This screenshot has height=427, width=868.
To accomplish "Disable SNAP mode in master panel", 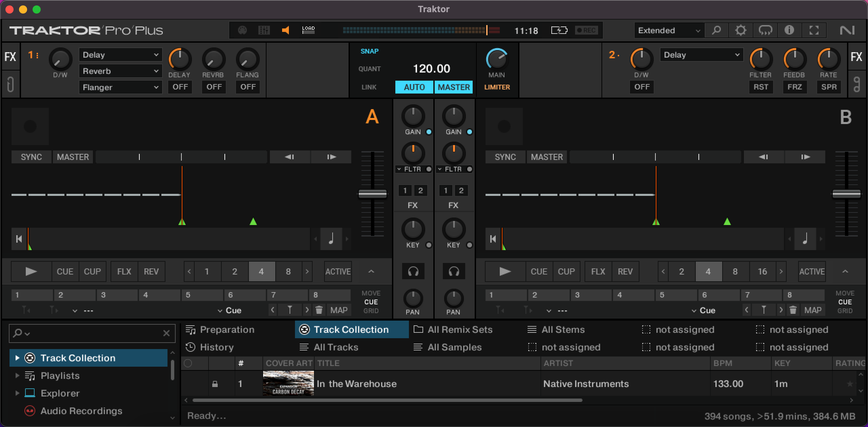I will (369, 51).
